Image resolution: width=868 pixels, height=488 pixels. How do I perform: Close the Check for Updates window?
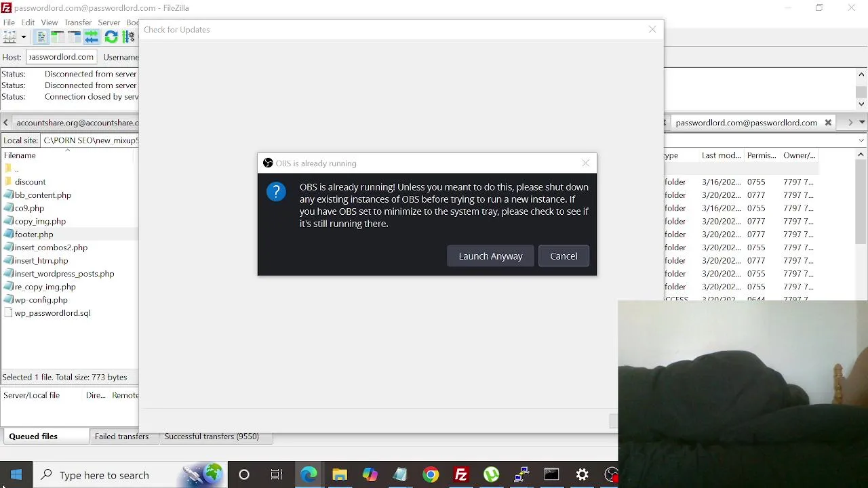pyautogui.click(x=652, y=30)
